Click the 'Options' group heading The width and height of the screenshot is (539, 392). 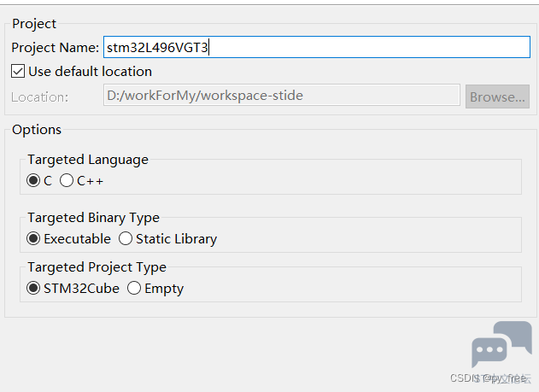pos(37,130)
